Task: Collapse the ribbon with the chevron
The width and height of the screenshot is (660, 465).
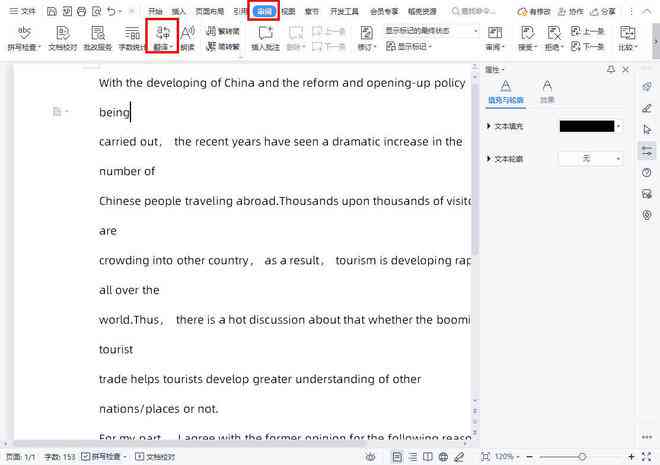Action: point(646,12)
